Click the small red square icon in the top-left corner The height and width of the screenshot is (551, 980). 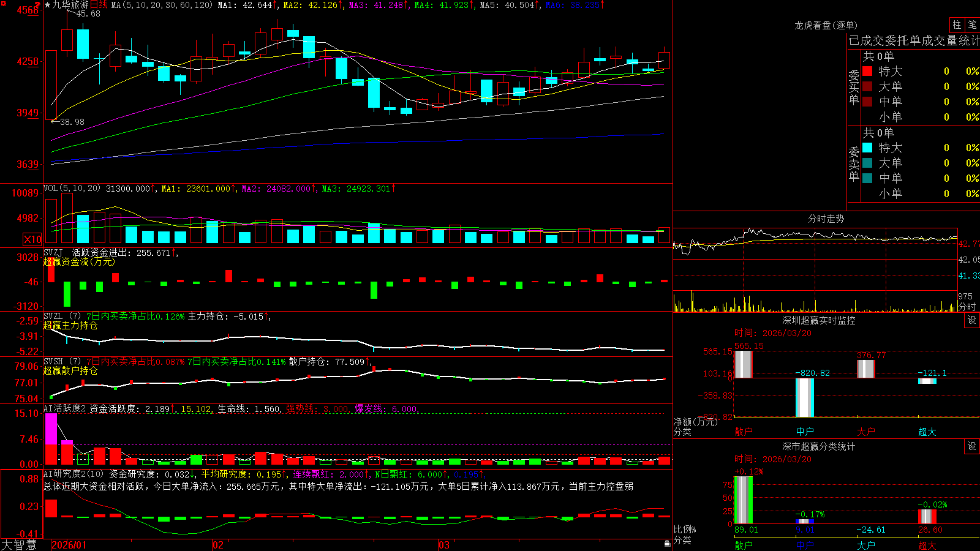click(2, 2)
